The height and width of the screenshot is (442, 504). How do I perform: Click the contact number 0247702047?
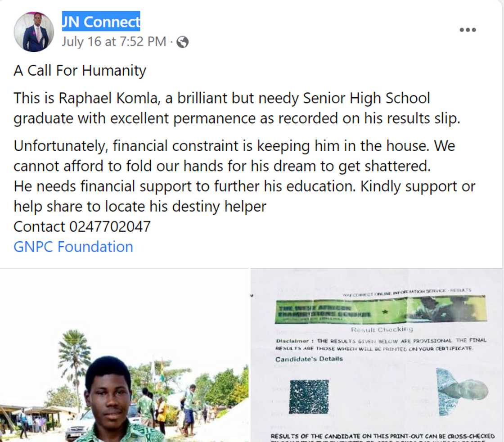click(110, 226)
